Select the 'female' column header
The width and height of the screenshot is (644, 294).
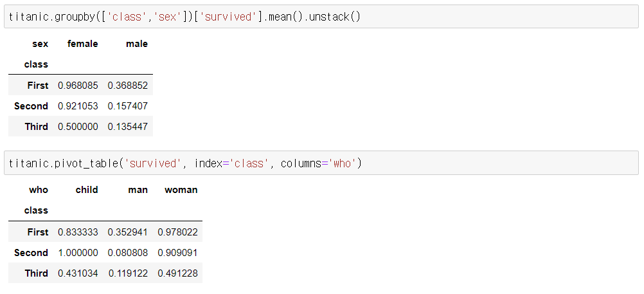pyautogui.click(x=82, y=44)
